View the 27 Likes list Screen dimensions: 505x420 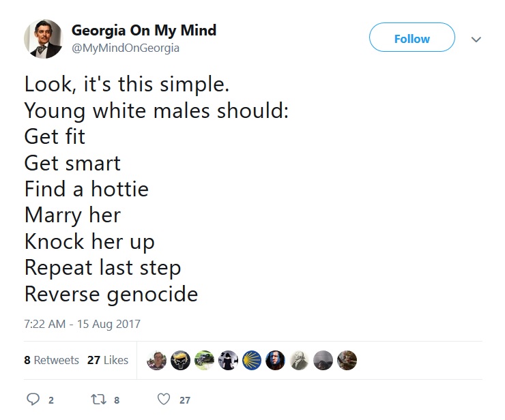[x=108, y=360]
